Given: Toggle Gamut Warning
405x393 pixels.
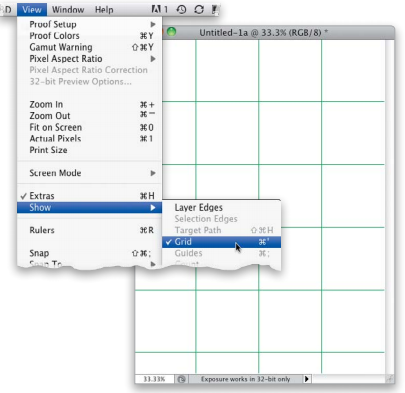Looking at the screenshot, I should tap(89, 47).
